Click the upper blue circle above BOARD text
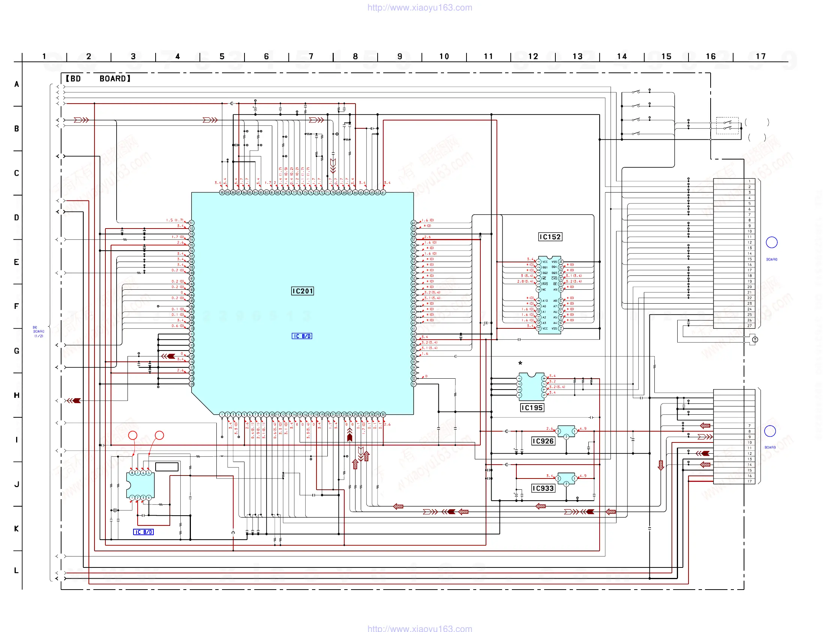 771,242
